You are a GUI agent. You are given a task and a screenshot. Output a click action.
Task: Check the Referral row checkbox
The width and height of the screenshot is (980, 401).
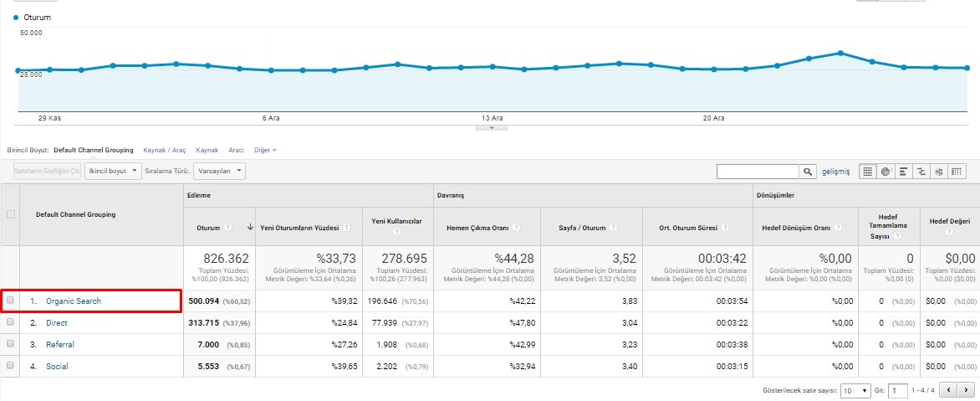[x=10, y=345]
